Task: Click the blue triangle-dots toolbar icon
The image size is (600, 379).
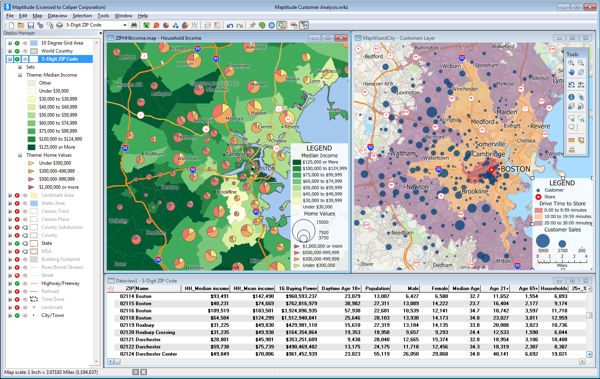Action: tap(176, 25)
